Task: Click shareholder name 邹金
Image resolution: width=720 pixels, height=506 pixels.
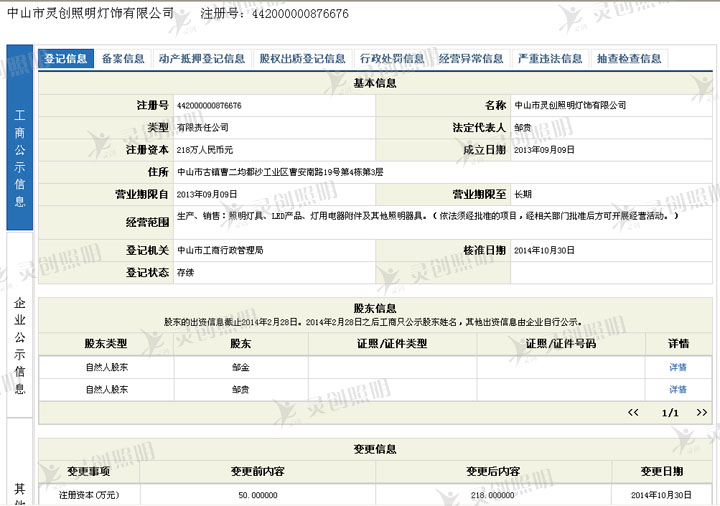Action: pyautogui.click(x=241, y=367)
